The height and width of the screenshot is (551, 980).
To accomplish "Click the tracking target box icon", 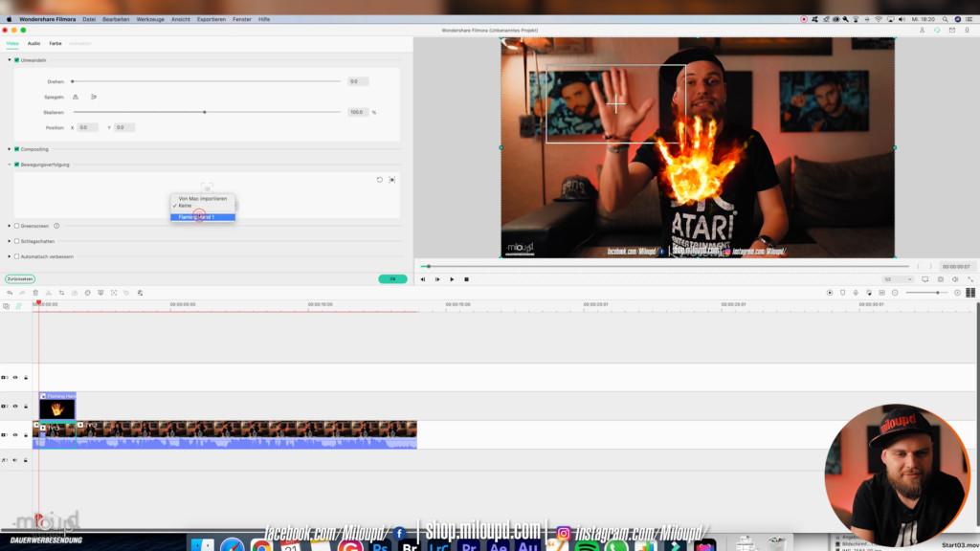I will [x=391, y=179].
